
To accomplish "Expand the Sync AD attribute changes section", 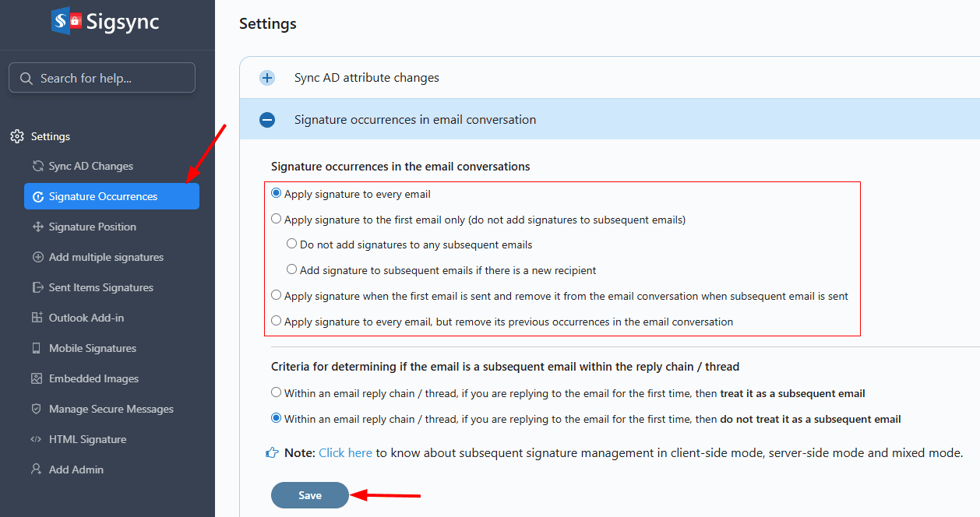I will click(267, 78).
